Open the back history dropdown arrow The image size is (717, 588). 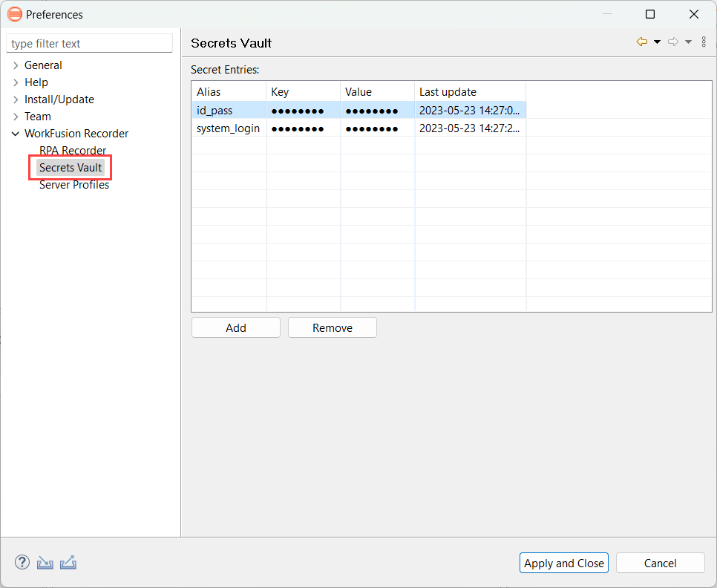coord(657,42)
